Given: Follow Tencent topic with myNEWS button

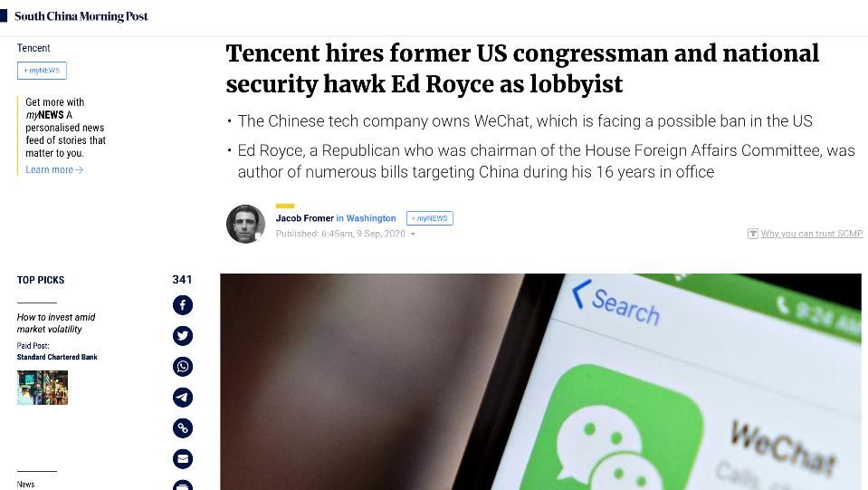Looking at the screenshot, I should [42, 71].
